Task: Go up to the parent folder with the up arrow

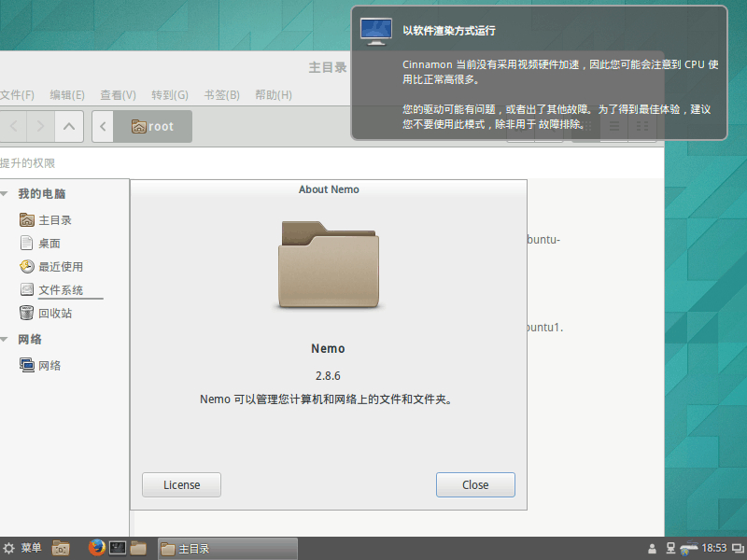Action: pos(69,126)
